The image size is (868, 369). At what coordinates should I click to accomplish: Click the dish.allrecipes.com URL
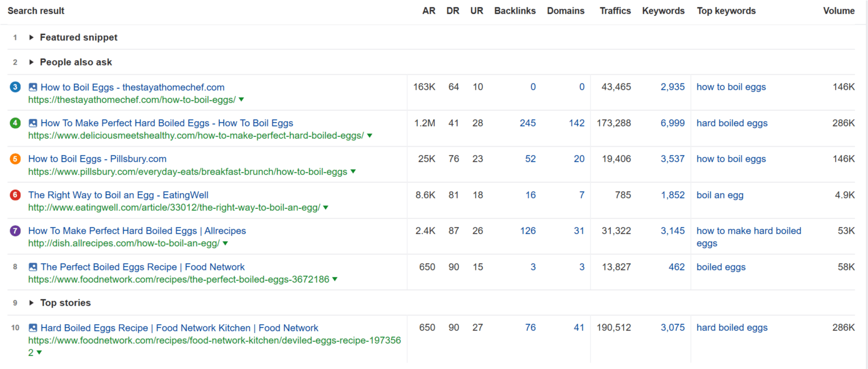pyautogui.click(x=124, y=243)
